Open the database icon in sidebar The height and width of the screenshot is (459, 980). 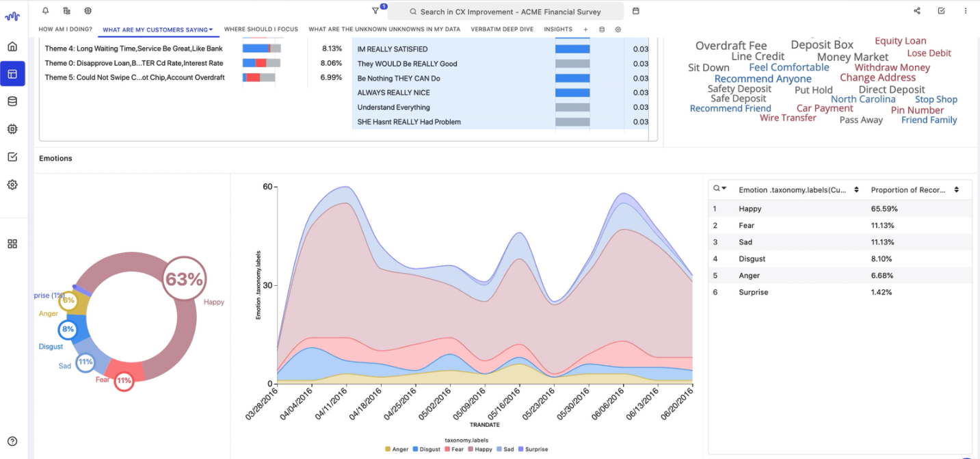12,101
